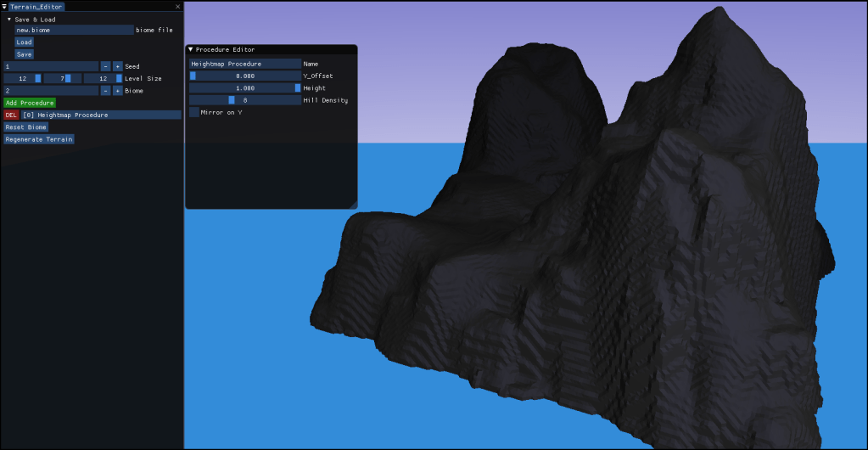Image resolution: width=868 pixels, height=450 pixels.
Task: Click the Y_Offset slider
Action: (x=244, y=76)
